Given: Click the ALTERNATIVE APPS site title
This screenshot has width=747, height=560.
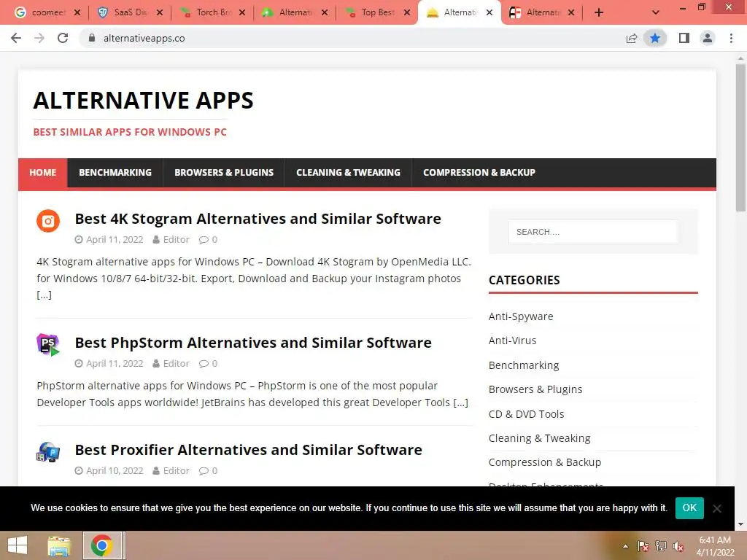Looking at the screenshot, I should 144,101.
